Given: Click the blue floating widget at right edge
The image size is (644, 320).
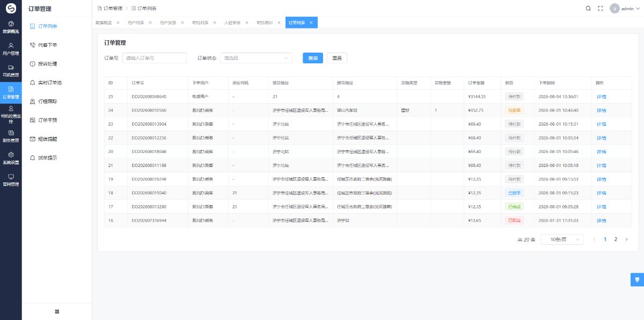Looking at the screenshot, I should [x=637, y=280].
